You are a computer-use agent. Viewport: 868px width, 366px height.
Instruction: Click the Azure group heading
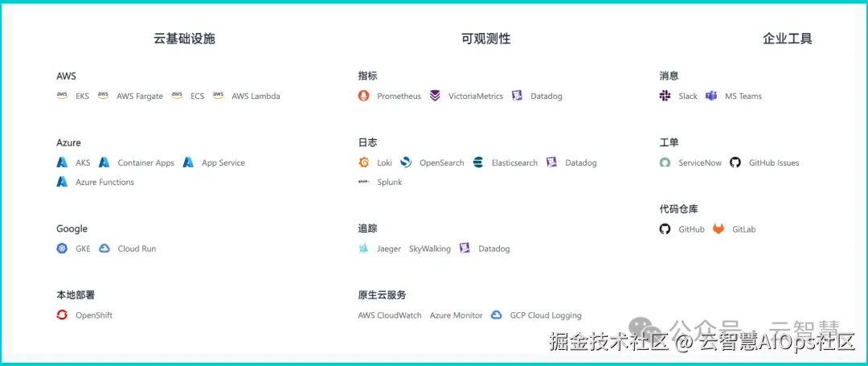tap(68, 142)
